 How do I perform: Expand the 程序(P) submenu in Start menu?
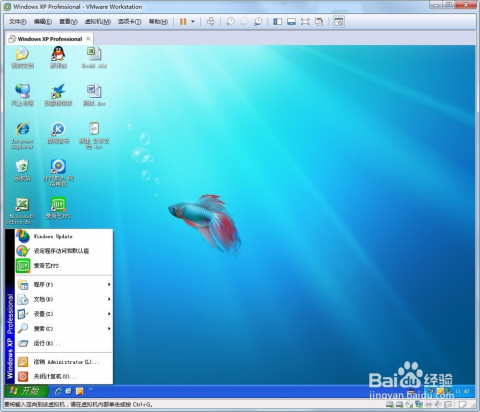tap(64, 284)
